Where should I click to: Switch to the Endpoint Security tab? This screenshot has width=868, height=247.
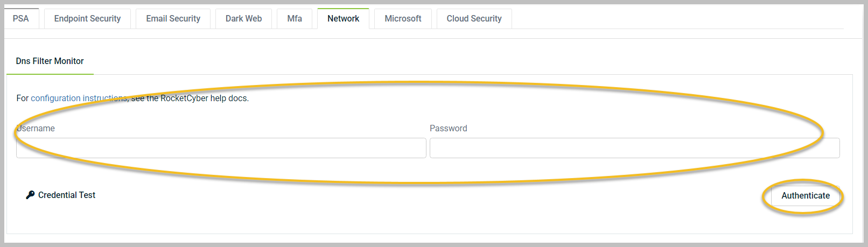point(87,18)
